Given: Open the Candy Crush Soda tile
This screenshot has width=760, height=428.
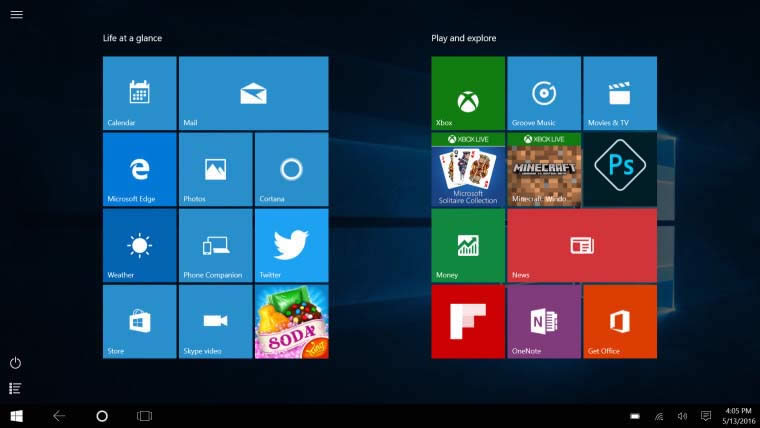Looking at the screenshot, I should click(x=291, y=321).
